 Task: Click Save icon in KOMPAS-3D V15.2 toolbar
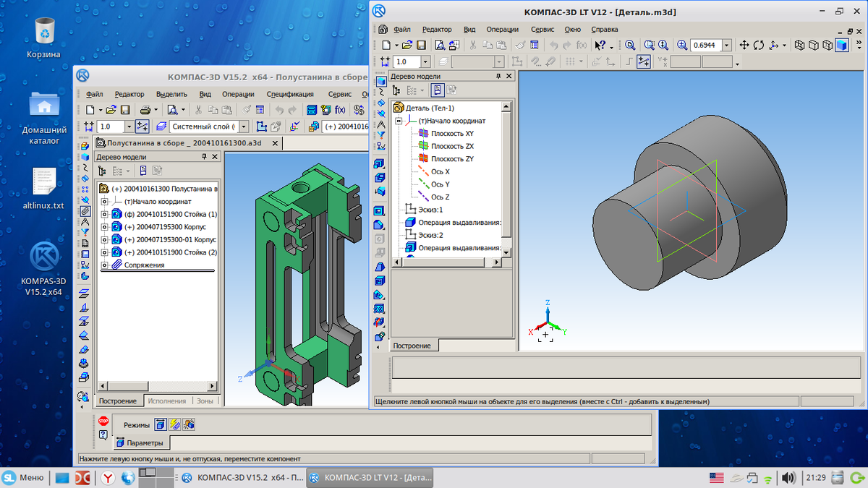tap(125, 110)
